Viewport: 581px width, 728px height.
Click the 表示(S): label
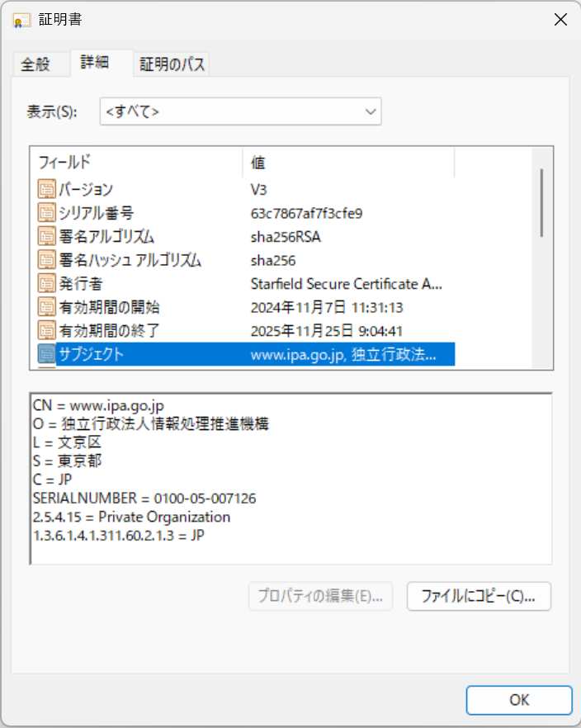(x=52, y=111)
